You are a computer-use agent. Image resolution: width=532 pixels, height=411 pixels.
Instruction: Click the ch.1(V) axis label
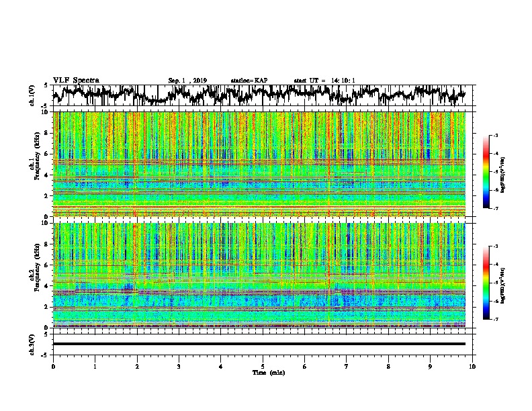tap(32, 95)
